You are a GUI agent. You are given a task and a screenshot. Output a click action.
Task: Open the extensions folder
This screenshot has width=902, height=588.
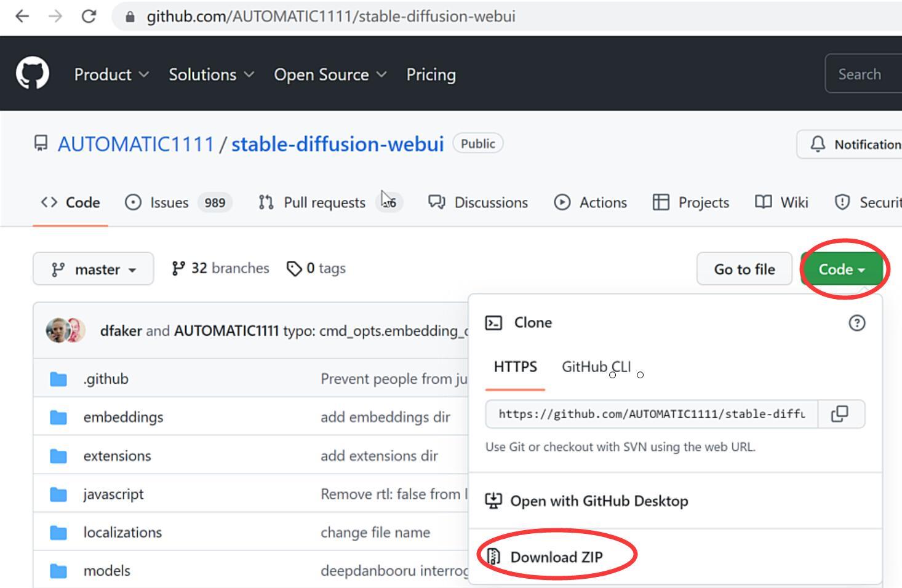tap(117, 456)
